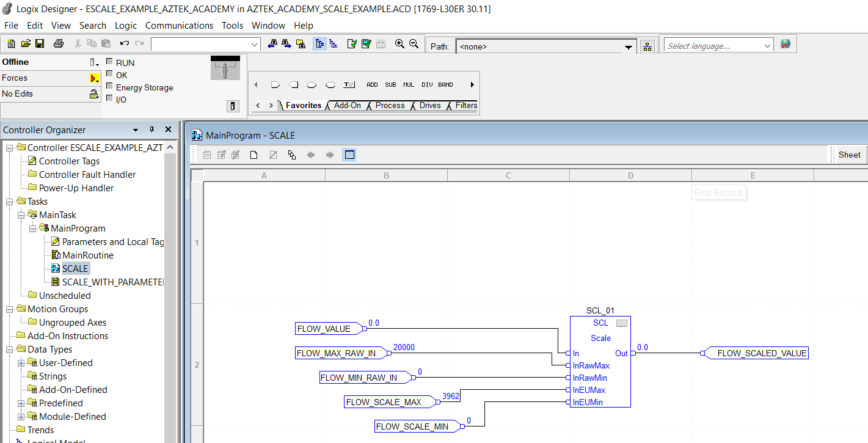Save the project using floppy disk icon

pyautogui.click(x=40, y=43)
